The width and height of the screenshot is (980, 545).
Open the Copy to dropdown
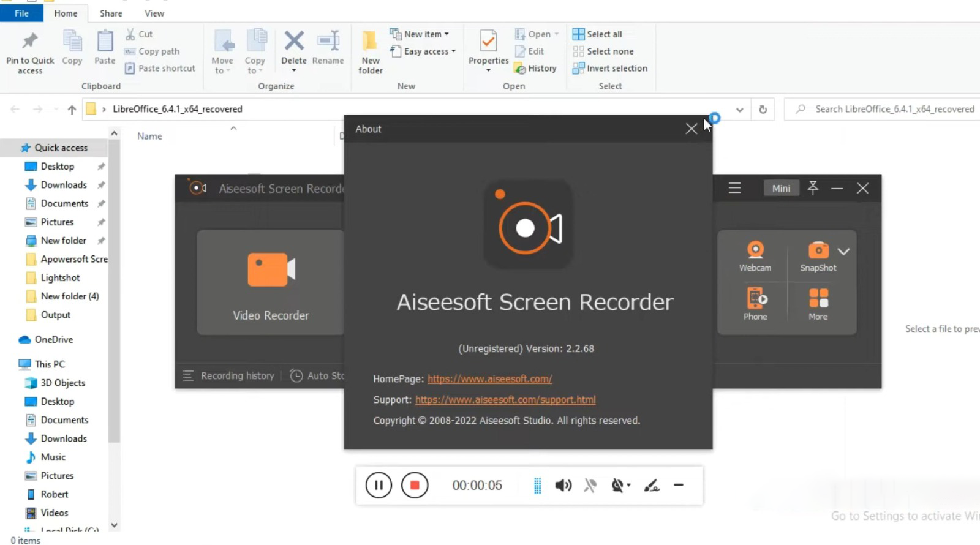(255, 53)
